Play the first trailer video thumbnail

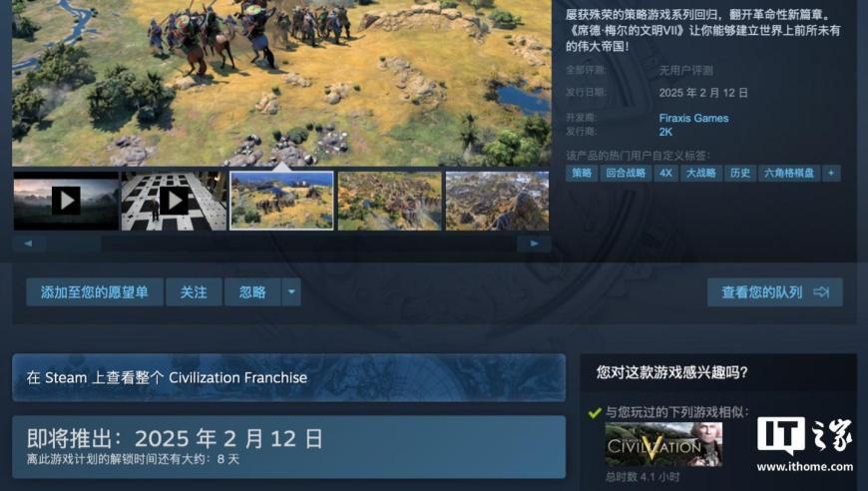click(x=66, y=201)
